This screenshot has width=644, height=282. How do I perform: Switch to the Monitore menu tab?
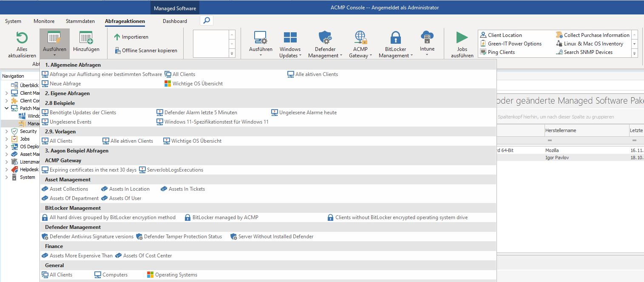pos(43,21)
